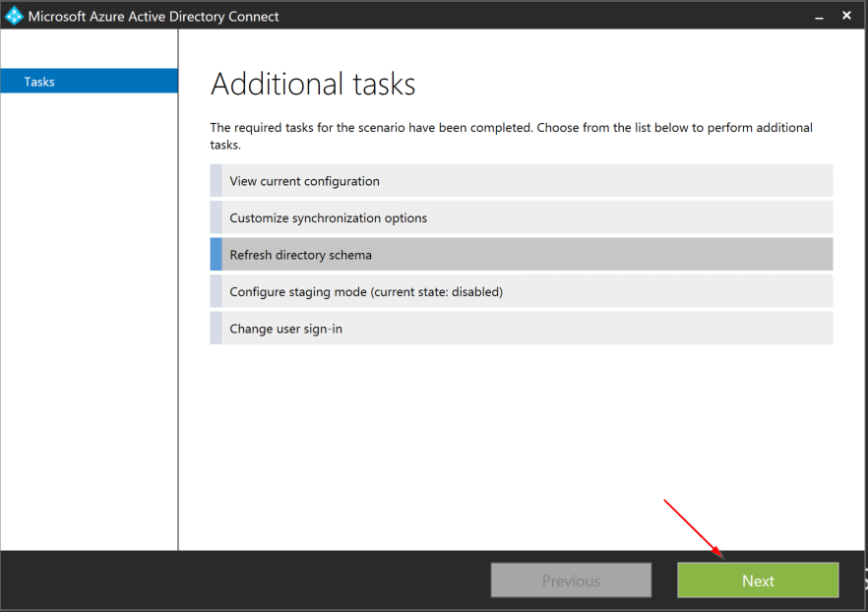Screen dimensions: 868x612
Task: Minimize the Azure AD Connect window
Action: click(819, 15)
